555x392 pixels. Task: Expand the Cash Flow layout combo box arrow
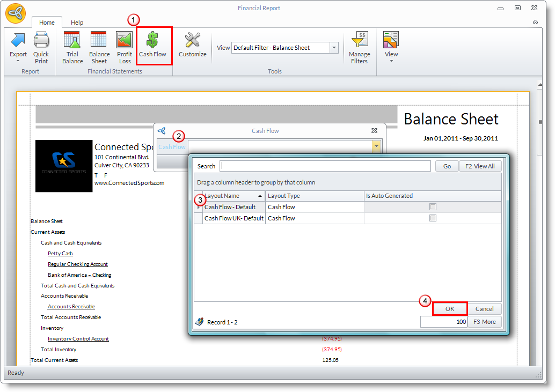click(376, 146)
